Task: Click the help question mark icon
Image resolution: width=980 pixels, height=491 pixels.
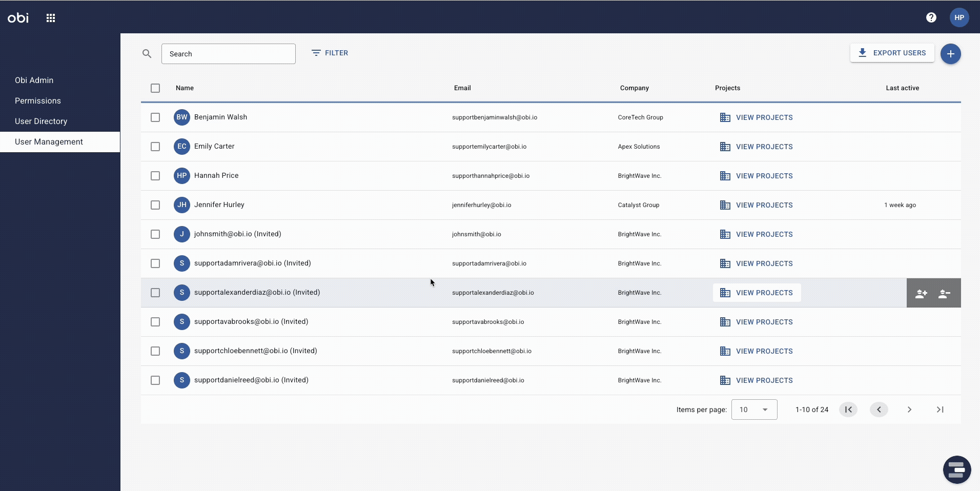Action: [931, 17]
